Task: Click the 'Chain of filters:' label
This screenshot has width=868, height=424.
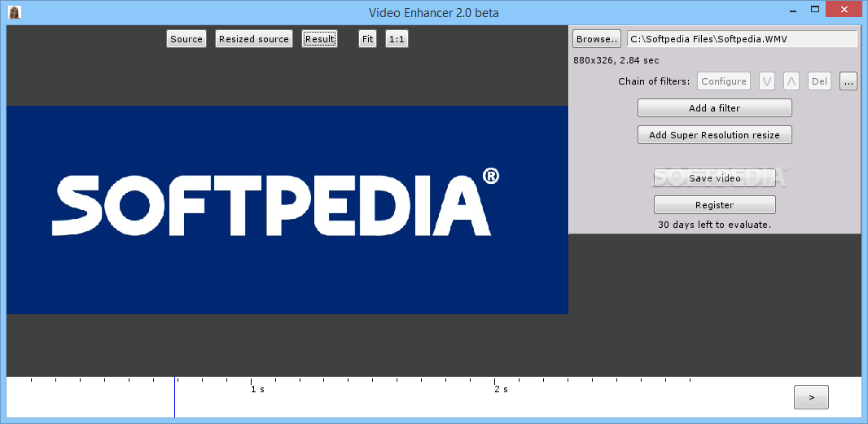Action: pos(655,81)
